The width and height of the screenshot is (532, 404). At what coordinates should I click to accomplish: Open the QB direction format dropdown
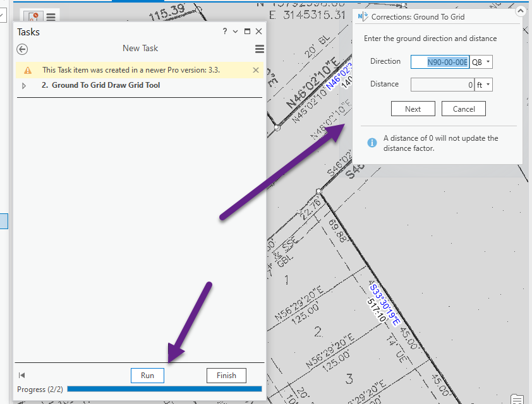coord(482,62)
